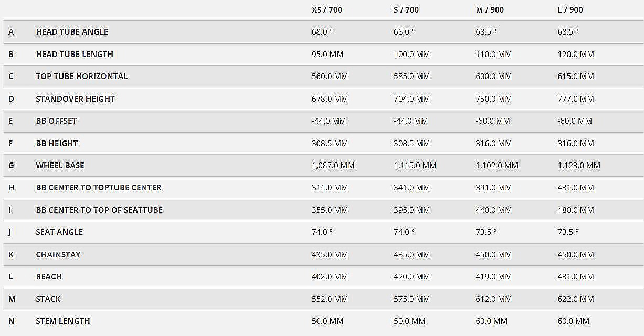Click the XS / 700 column header
This screenshot has height=336, width=644.
click(x=326, y=9)
